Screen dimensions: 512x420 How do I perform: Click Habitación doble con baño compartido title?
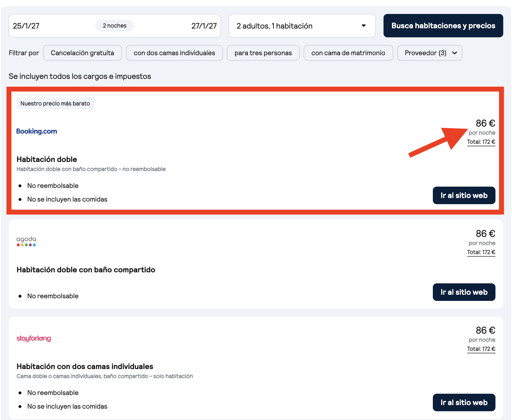86,270
